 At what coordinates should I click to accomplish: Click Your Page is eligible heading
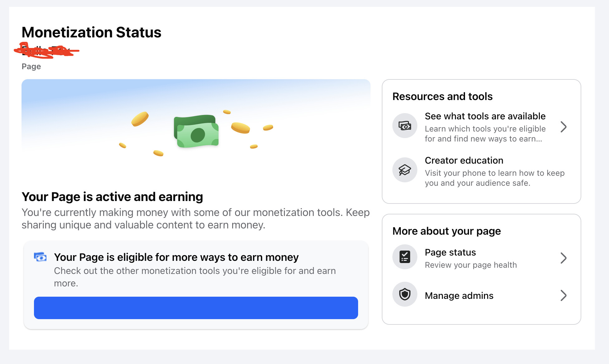(176, 257)
